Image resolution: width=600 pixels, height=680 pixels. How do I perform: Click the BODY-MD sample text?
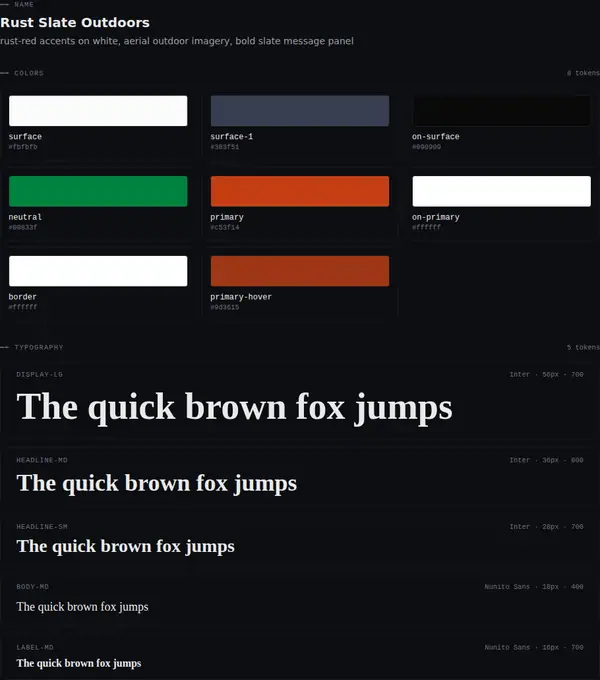click(82, 607)
